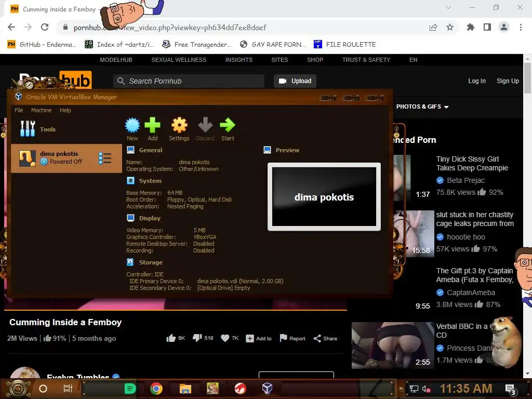Click MODELHUB in the site top bar
The height and width of the screenshot is (399, 532).
(x=116, y=60)
